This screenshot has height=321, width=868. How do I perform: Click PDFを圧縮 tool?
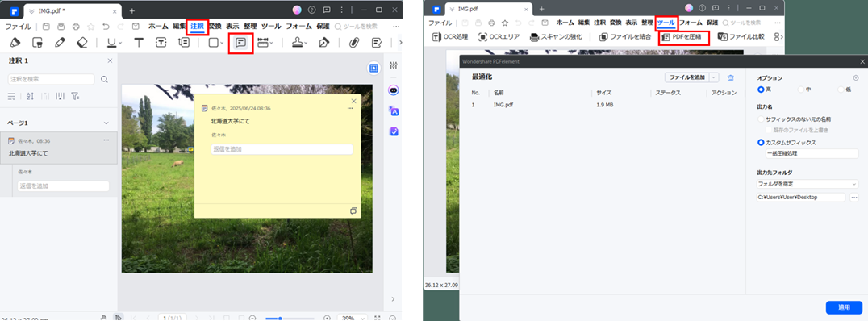tap(682, 37)
